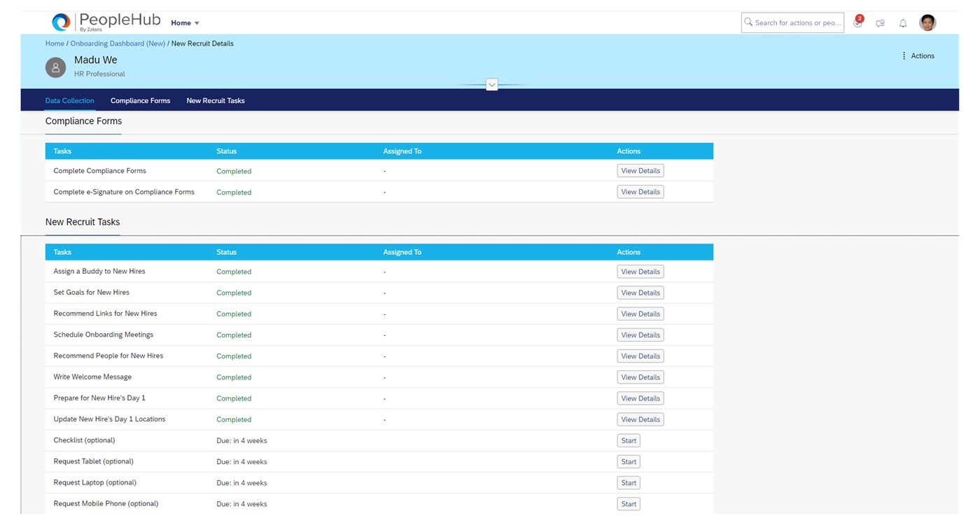980x525 pixels.
Task: Click the notifications bell icon
Action: point(903,23)
